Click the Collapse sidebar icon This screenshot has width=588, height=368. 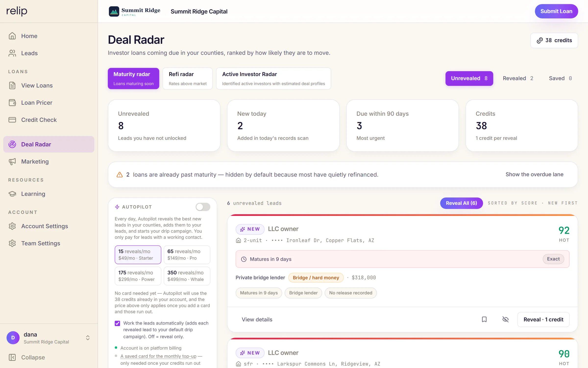coord(12,357)
